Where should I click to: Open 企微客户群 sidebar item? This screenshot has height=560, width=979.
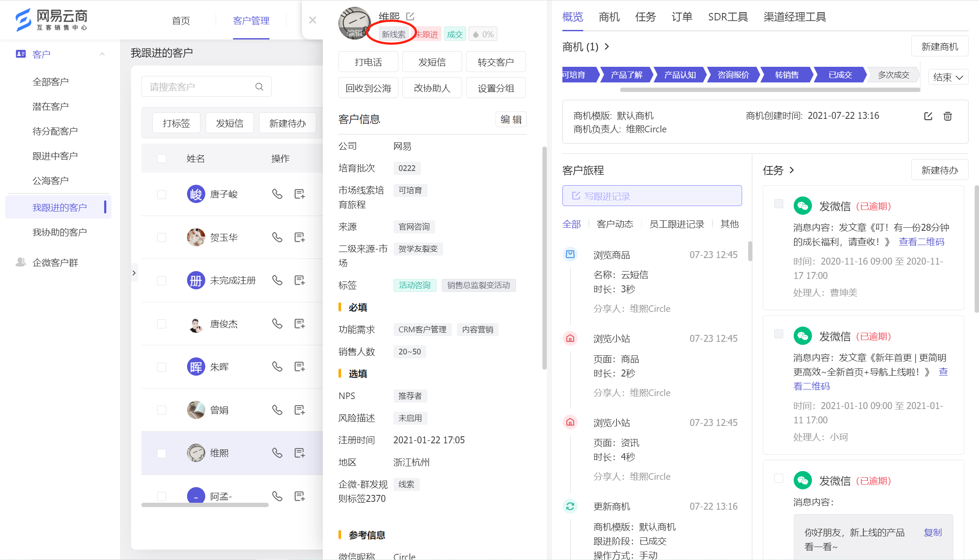(x=55, y=262)
